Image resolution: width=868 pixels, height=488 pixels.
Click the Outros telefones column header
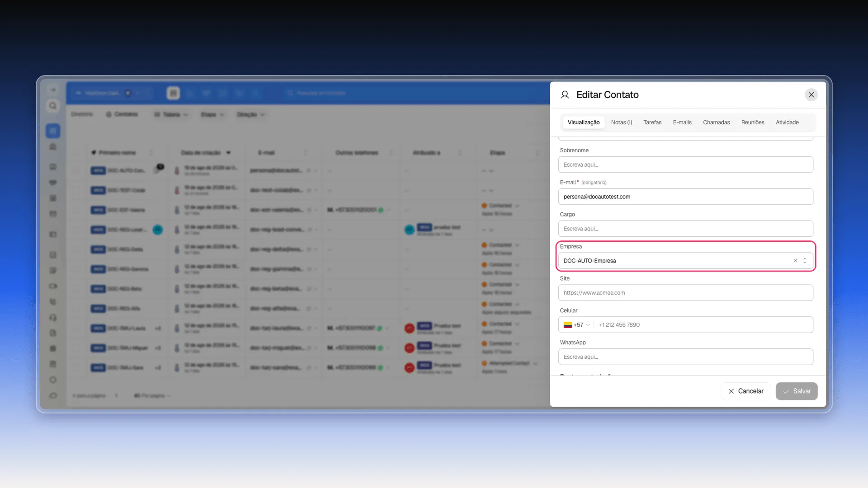[x=357, y=153]
